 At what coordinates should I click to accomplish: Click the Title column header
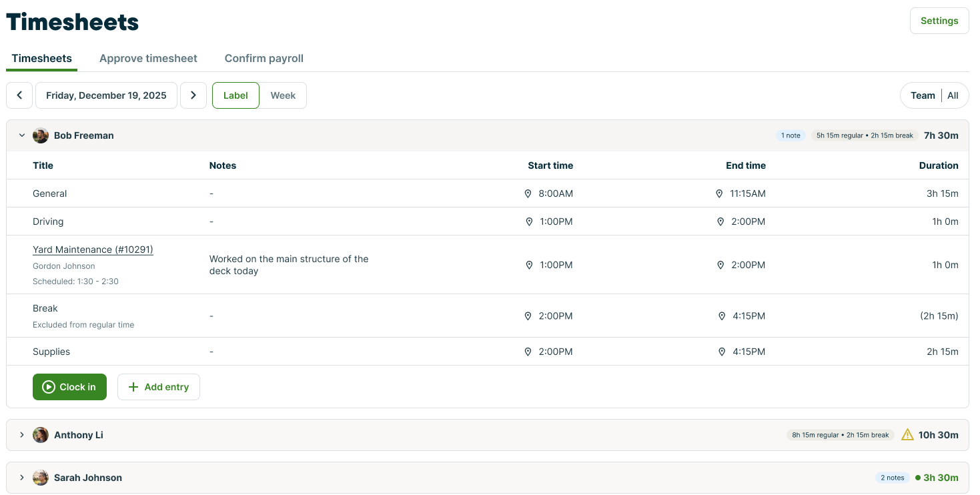[43, 166]
